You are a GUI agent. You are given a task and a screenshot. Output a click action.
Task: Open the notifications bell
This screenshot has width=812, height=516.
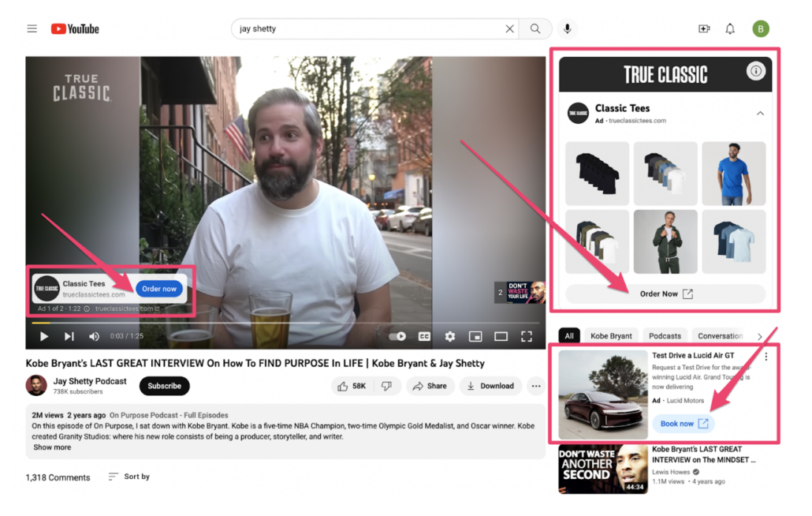tap(730, 29)
